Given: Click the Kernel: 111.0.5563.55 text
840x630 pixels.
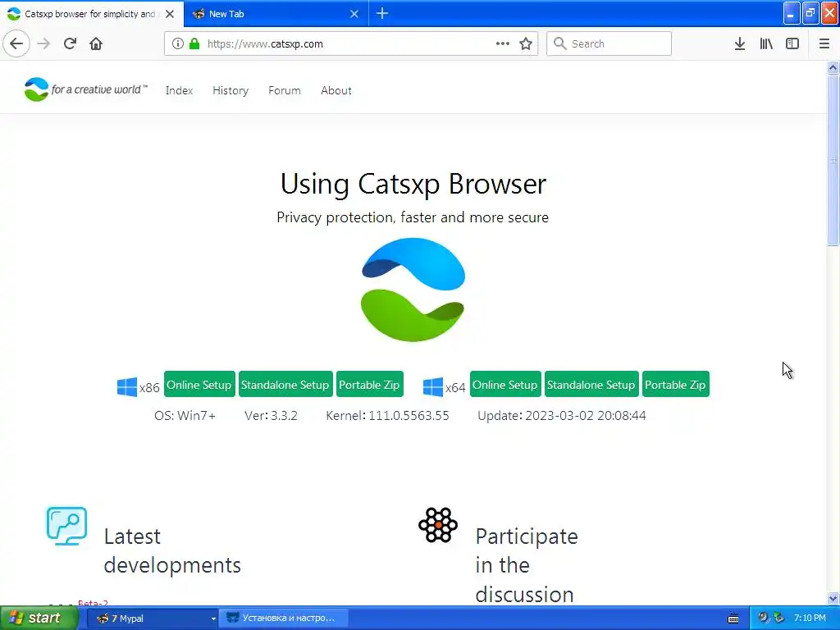Looking at the screenshot, I should [x=387, y=416].
